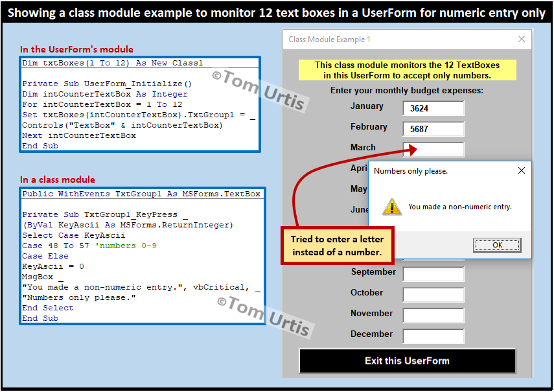Screen dimensions: 554x392
Task: Click the 'Select Case KeyAscii' code line
Action: click(x=73, y=235)
